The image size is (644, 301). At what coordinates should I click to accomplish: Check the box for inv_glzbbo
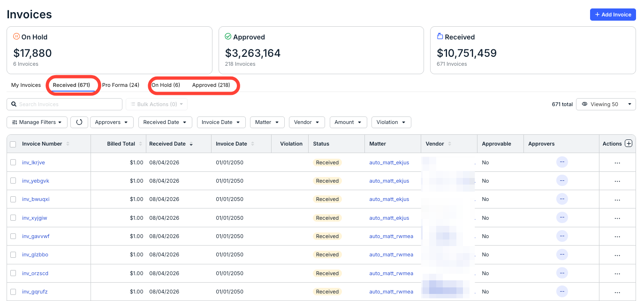(13, 255)
